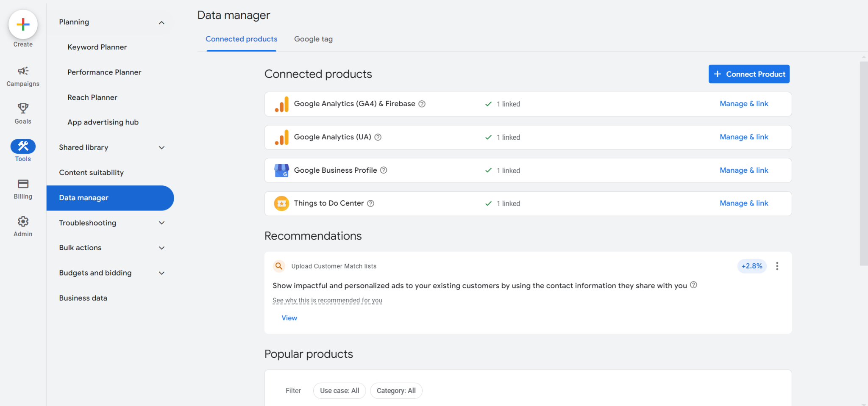Click help icon beside Things to Do Center

click(370, 204)
